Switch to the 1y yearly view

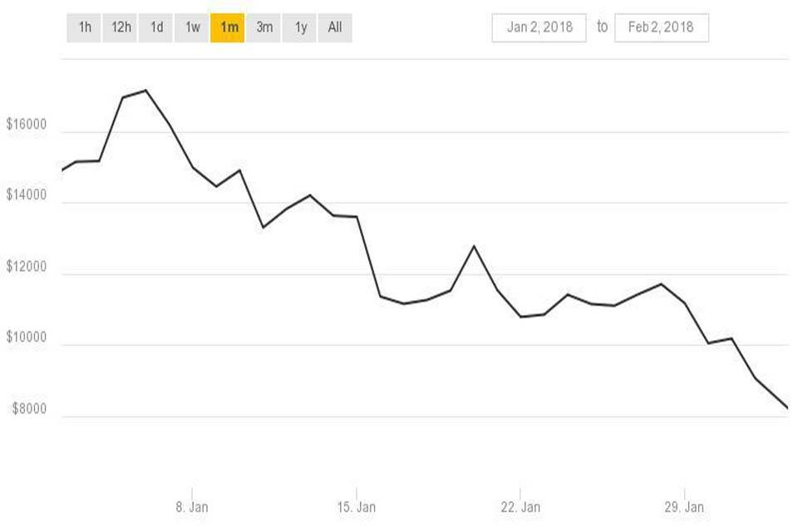click(x=299, y=26)
